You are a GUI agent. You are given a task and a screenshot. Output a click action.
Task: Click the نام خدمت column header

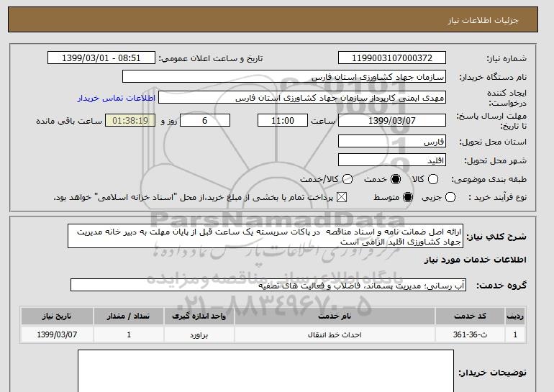click(x=335, y=316)
